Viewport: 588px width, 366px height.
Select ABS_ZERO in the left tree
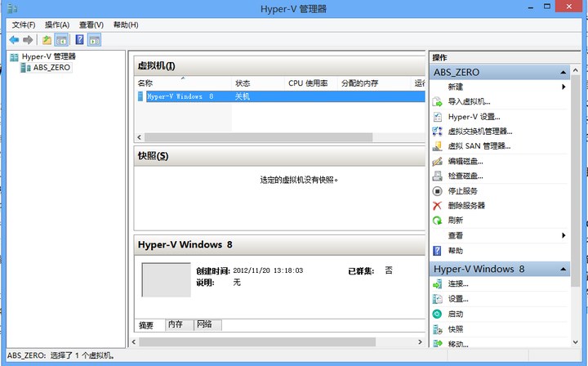(x=51, y=68)
